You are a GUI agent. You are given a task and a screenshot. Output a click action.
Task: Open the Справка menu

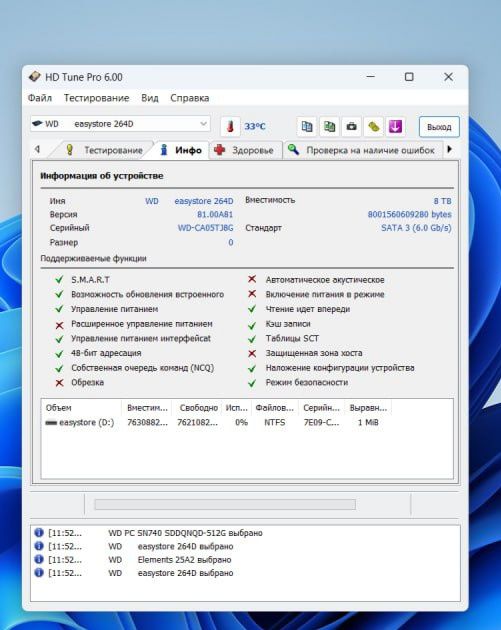point(190,98)
